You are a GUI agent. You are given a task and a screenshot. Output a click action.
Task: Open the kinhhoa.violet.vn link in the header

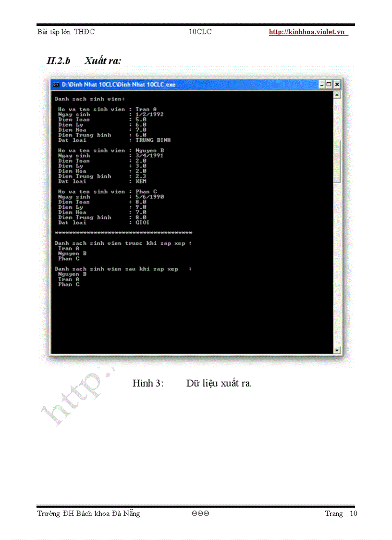[x=307, y=32]
